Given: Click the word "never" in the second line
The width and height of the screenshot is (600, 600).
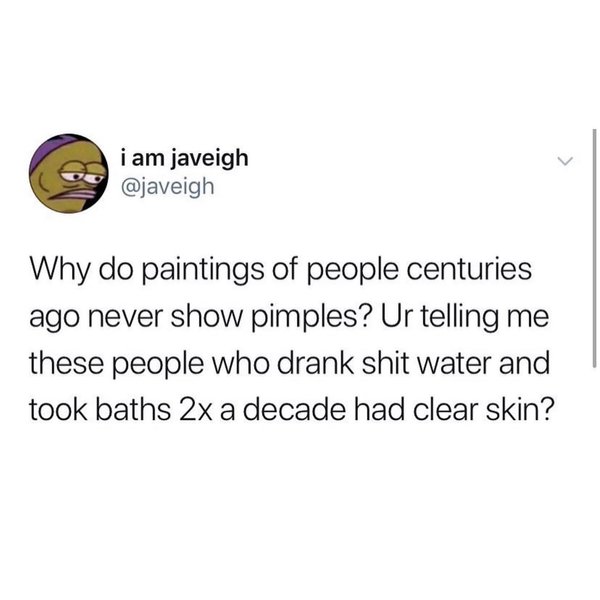Looking at the screenshot, I should [x=124, y=318].
